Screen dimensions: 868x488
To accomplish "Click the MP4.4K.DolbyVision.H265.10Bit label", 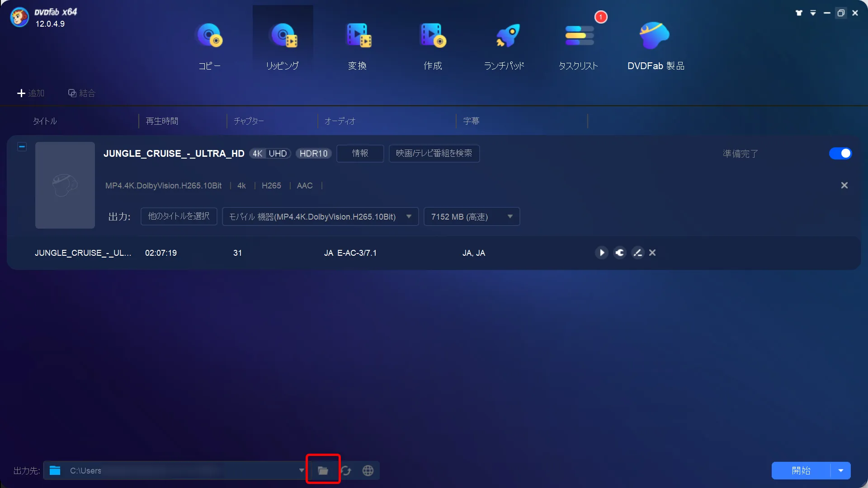I will click(164, 186).
